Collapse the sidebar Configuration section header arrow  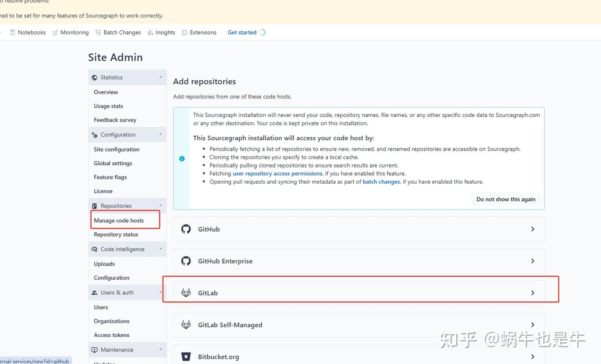pyautogui.click(x=161, y=134)
